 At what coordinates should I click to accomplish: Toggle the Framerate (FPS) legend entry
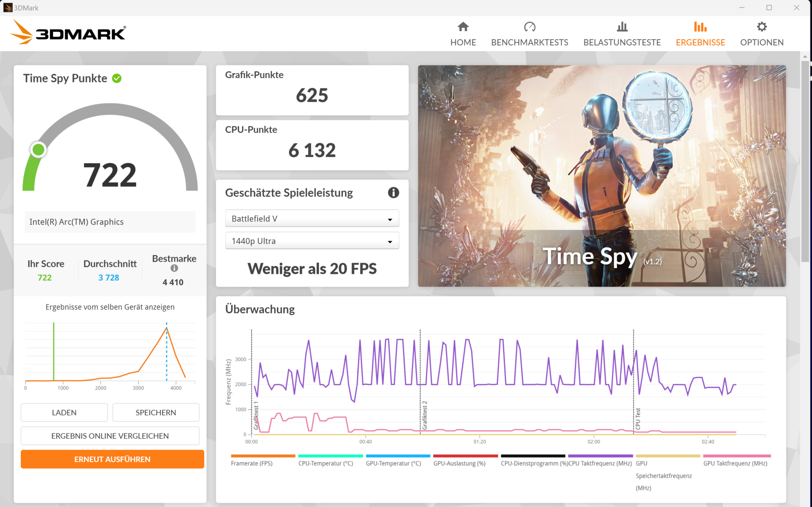(x=252, y=463)
